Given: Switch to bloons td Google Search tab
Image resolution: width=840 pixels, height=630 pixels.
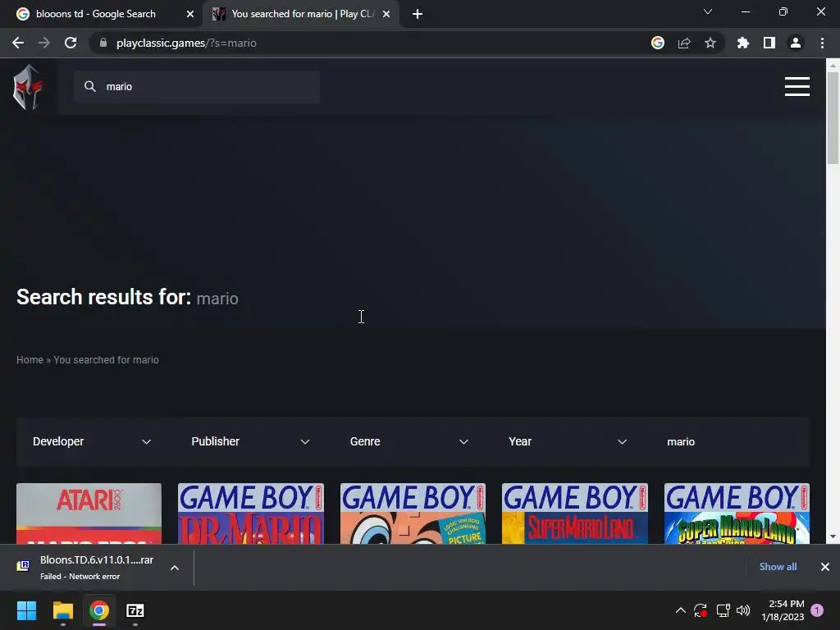Looking at the screenshot, I should tap(102, 14).
